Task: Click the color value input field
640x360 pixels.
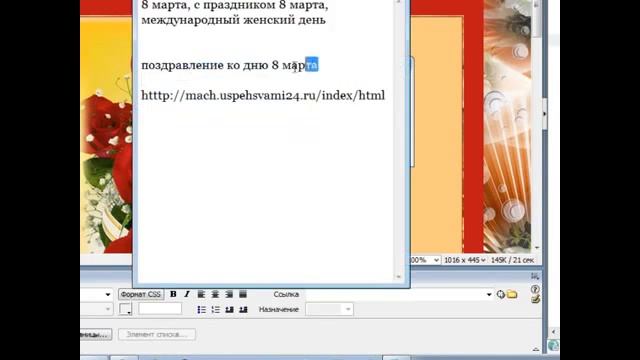Action: tap(160, 309)
